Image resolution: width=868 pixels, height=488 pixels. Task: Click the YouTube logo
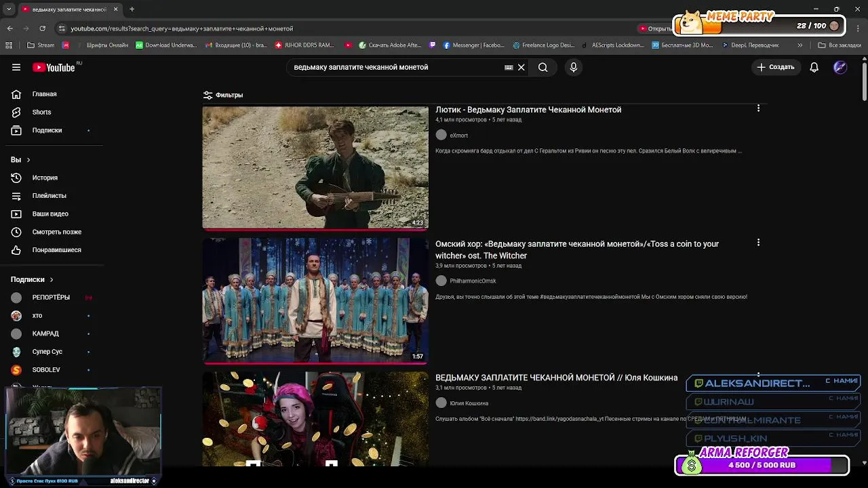(54, 67)
